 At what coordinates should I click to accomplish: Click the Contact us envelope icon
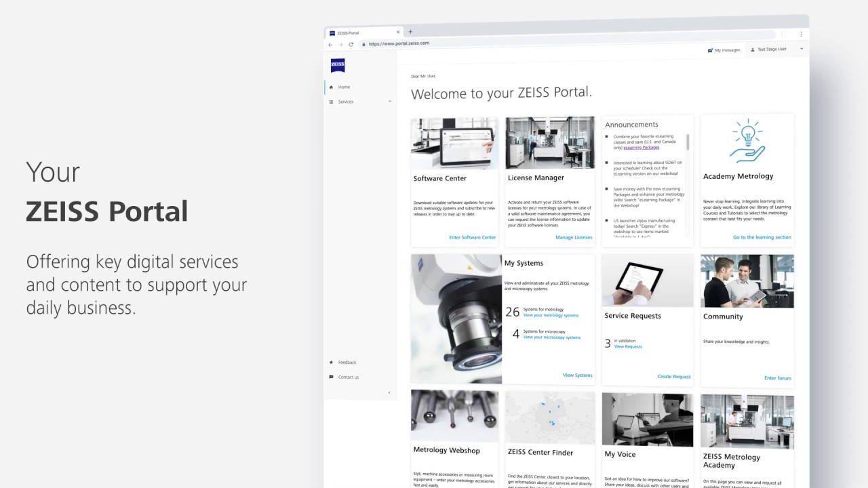[331, 377]
